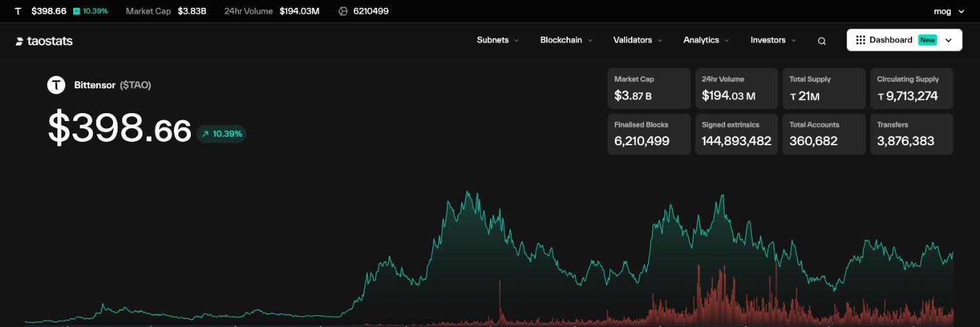Viewport: 980px width, 327px height.
Task: Open the Validators menu
Action: point(638,40)
